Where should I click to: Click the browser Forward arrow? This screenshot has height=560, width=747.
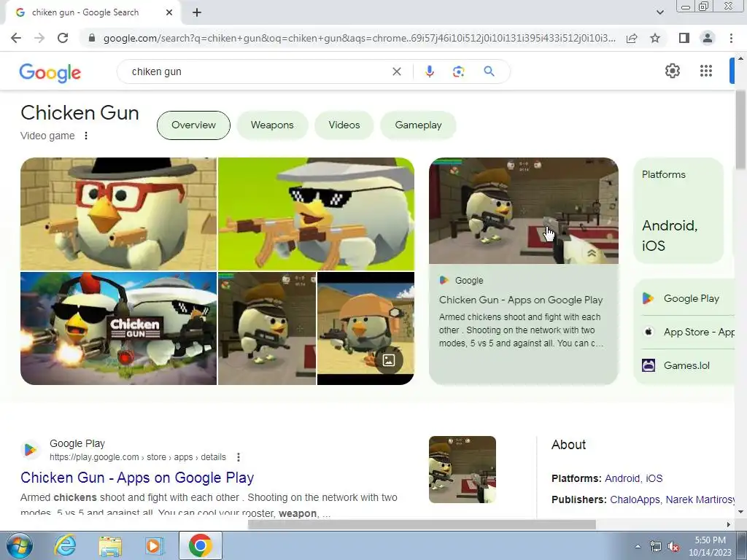click(x=39, y=38)
